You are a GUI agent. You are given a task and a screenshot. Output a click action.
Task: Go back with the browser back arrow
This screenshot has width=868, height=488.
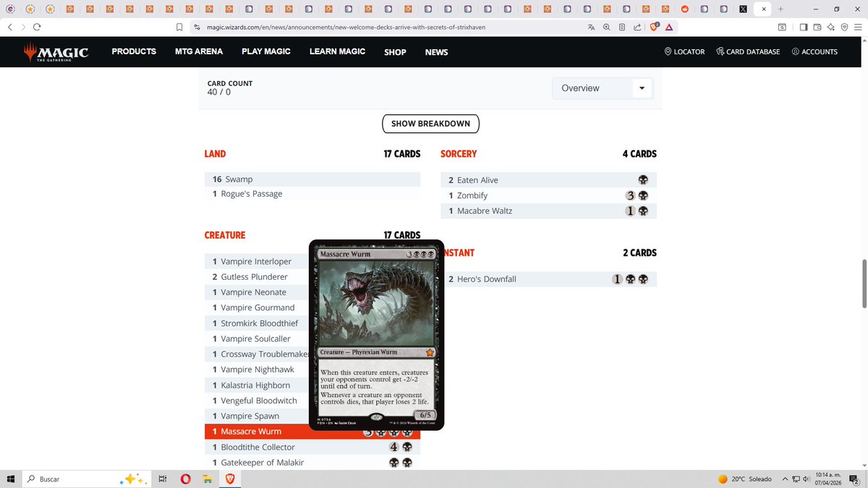[9, 27]
